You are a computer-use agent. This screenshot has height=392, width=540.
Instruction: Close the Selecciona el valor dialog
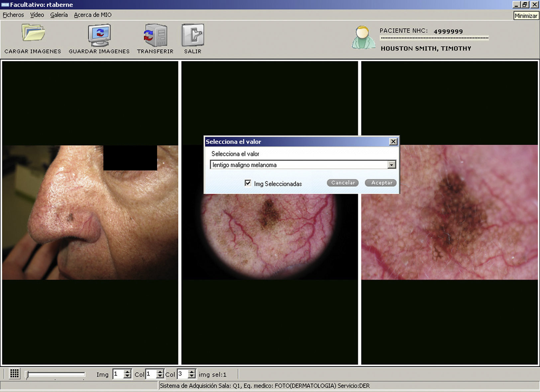point(393,142)
